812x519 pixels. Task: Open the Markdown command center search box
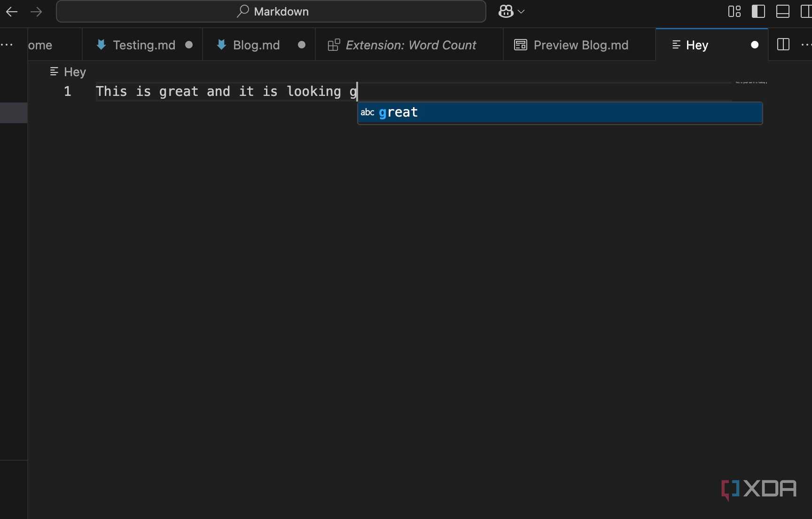tap(271, 11)
